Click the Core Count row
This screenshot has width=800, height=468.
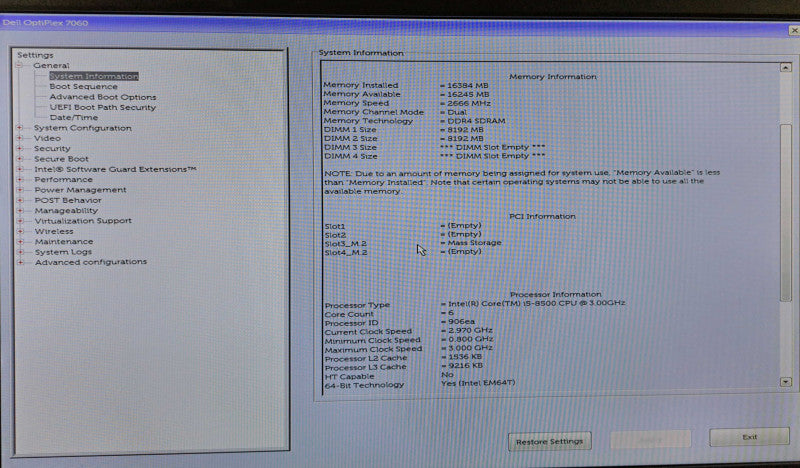389,314
